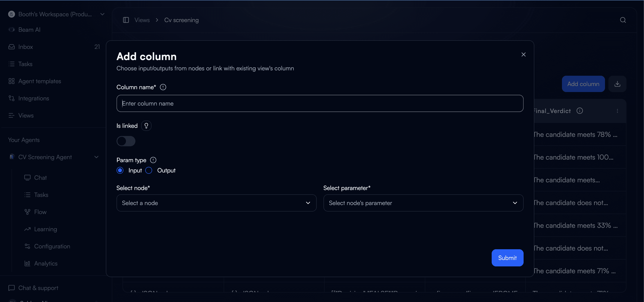The image size is (644, 302).
Task: Open Inbox from the sidebar
Action: (25, 47)
